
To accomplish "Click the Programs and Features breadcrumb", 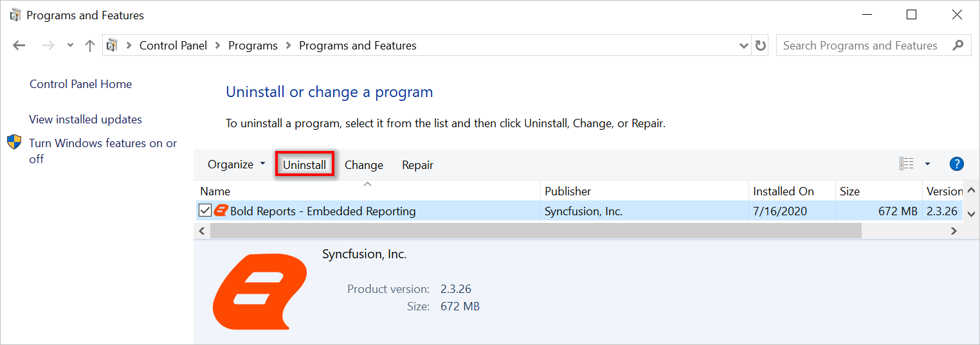I will click(358, 46).
